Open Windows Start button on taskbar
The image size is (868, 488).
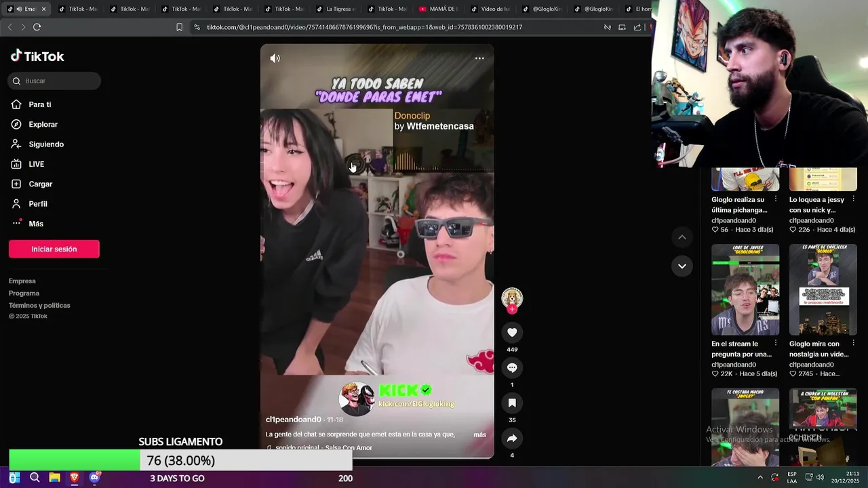pos(14,478)
